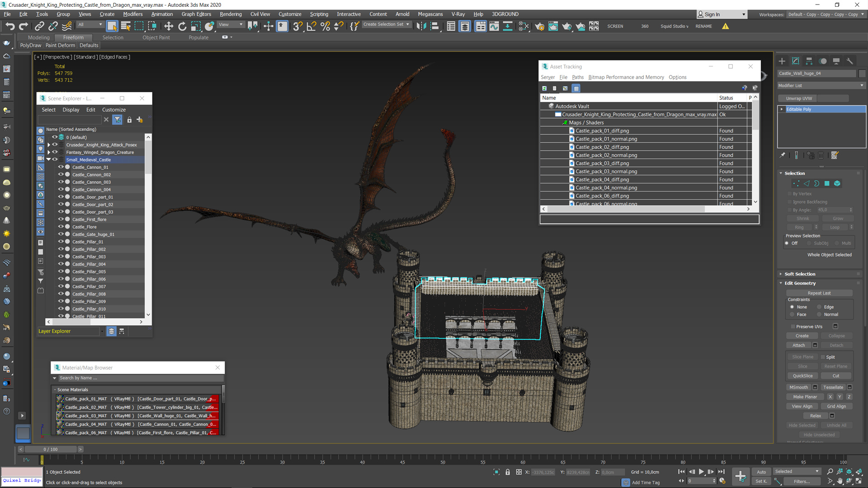This screenshot has width=868, height=488.
Task: Open the Utilities command panel
Action: click(x=850, y=61)
